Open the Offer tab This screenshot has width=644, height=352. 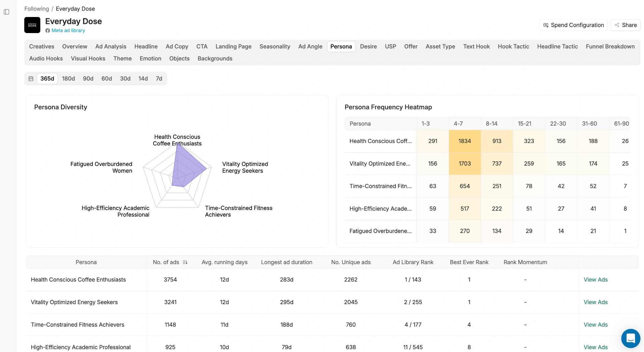(411, 47)
